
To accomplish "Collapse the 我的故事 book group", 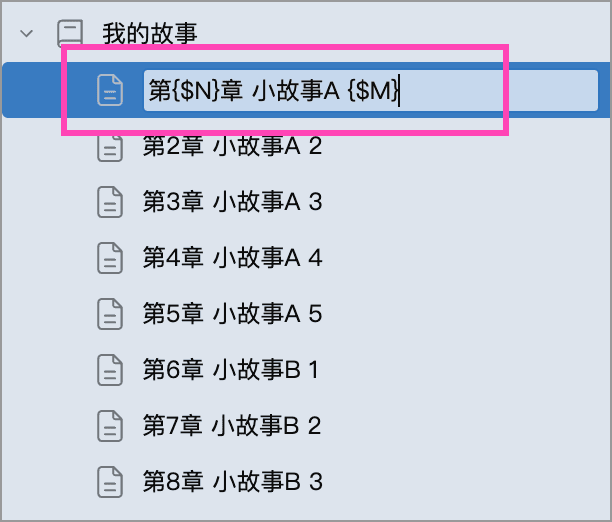I will click(27, 34).
